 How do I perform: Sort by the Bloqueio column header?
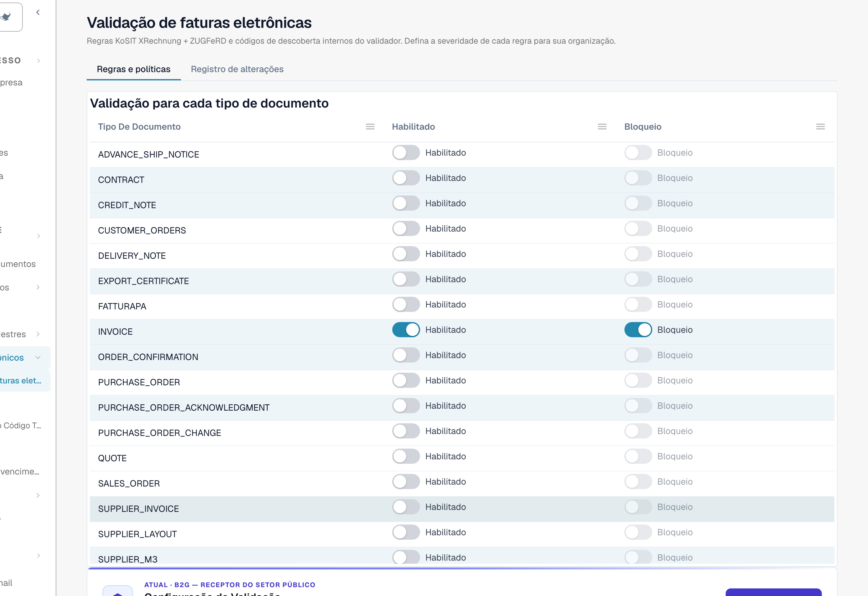[x=643, y=127]
